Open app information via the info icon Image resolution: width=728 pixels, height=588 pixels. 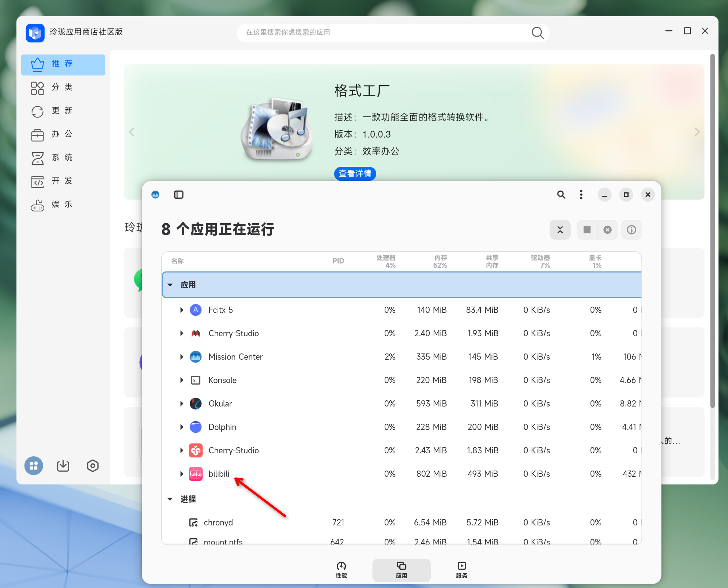click(631, 230)
